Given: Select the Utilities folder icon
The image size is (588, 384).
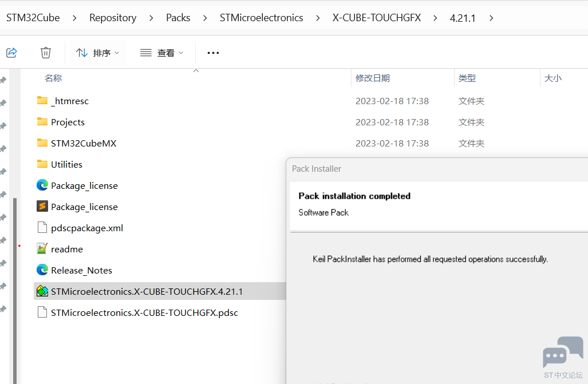Looking at the screenshot, I should click(x=42, y=164).
